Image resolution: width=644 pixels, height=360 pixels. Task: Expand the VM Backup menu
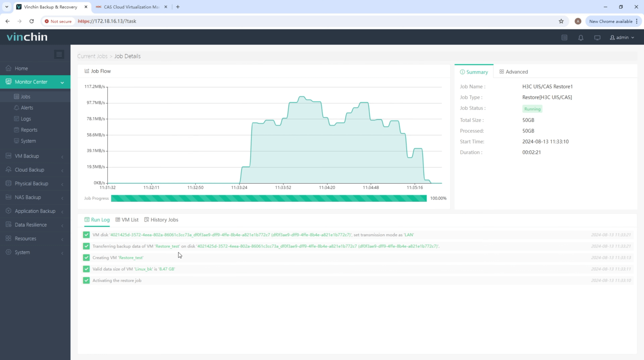[35, 156]
